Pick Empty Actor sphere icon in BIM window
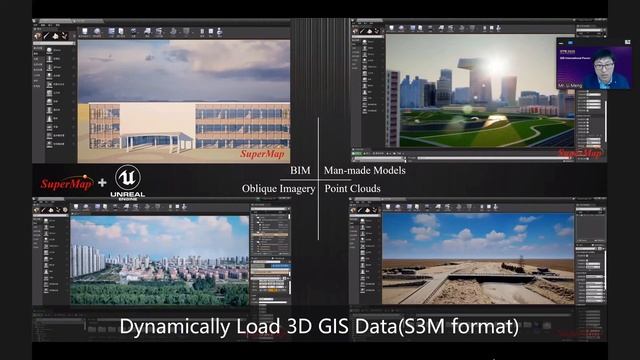640x360 pixels. pos(49,50)
